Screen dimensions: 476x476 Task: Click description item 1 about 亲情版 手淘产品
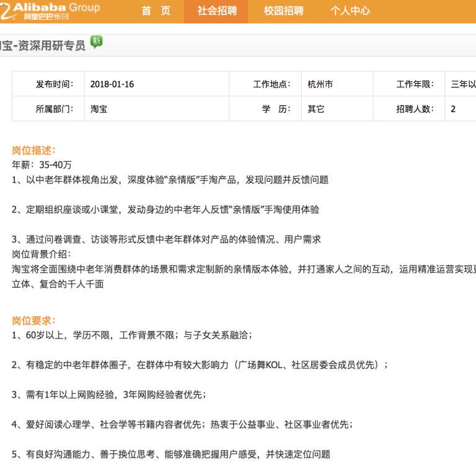170,180
